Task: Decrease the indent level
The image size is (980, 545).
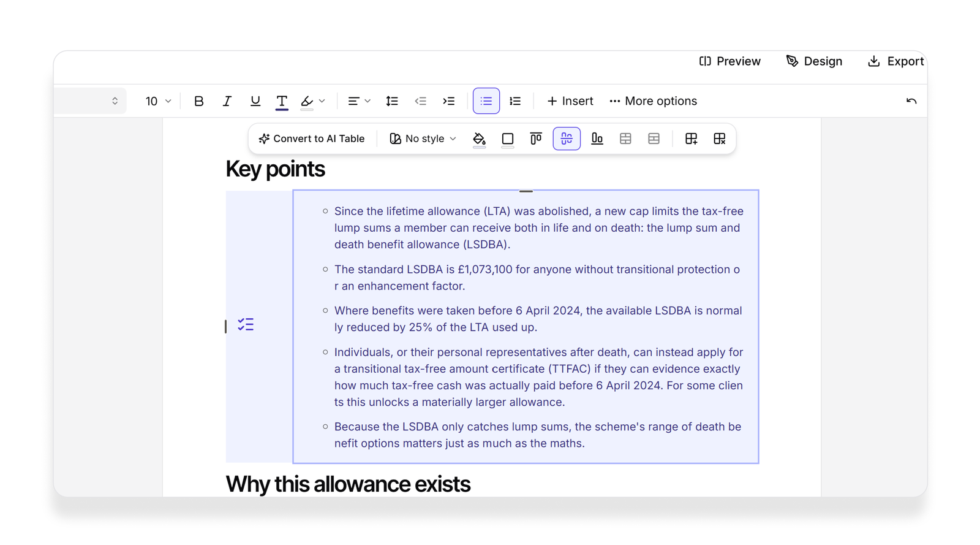Action: [420, 101]
